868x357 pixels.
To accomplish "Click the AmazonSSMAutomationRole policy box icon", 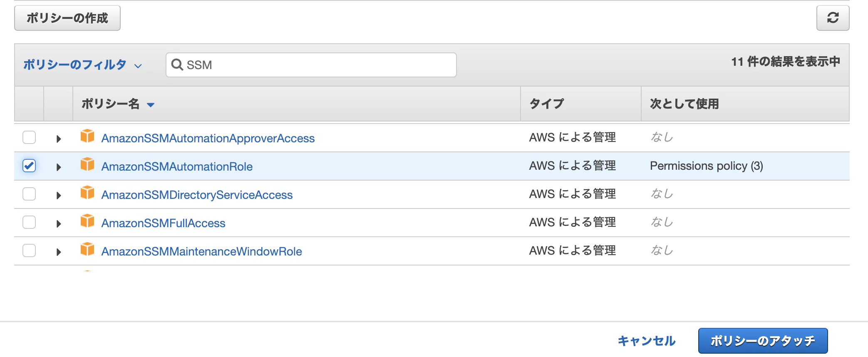I will point(87,164).
